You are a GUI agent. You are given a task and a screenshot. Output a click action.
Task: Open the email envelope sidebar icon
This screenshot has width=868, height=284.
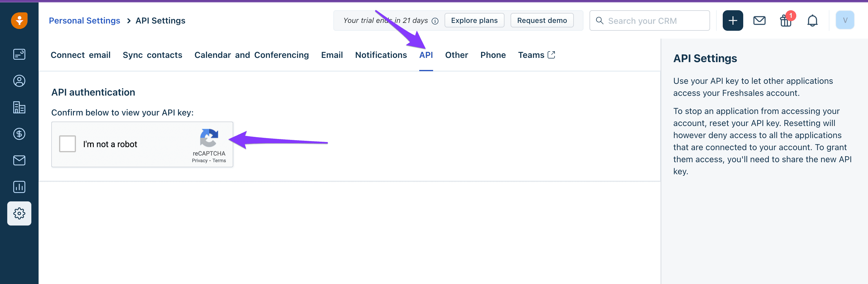click(x=19, y=160)
